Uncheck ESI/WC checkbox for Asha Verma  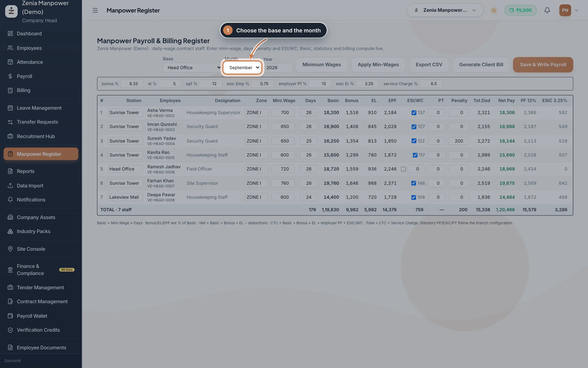[x=414, y=113]
